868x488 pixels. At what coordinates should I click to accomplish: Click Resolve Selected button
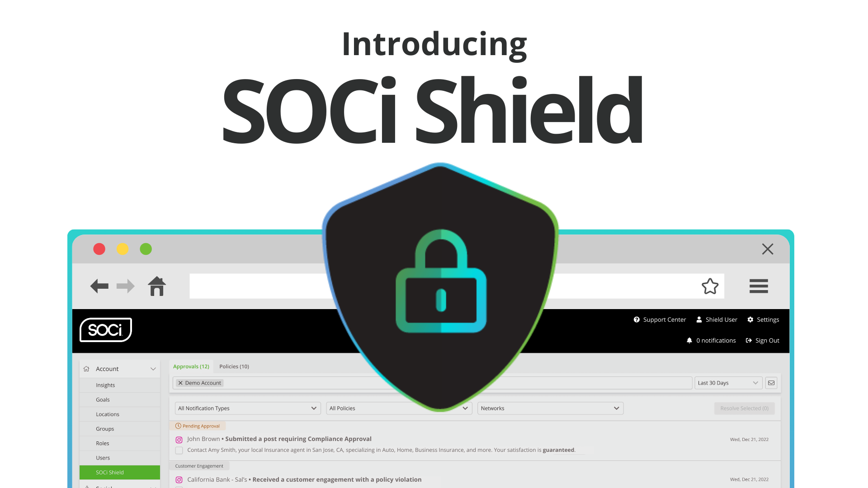744,408
